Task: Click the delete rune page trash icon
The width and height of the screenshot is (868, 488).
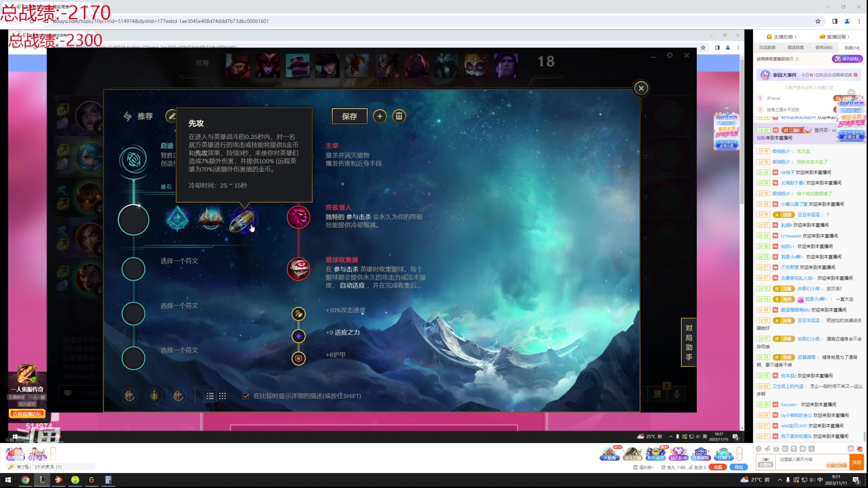Action: click(x=399, y=116)
